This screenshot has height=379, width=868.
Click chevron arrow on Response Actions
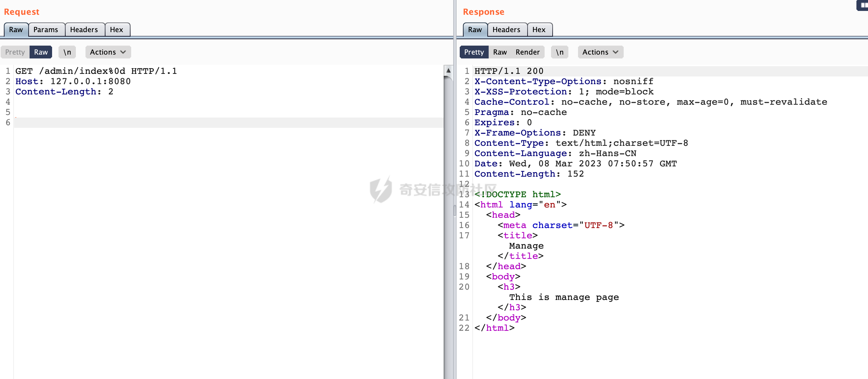(615, 52)
